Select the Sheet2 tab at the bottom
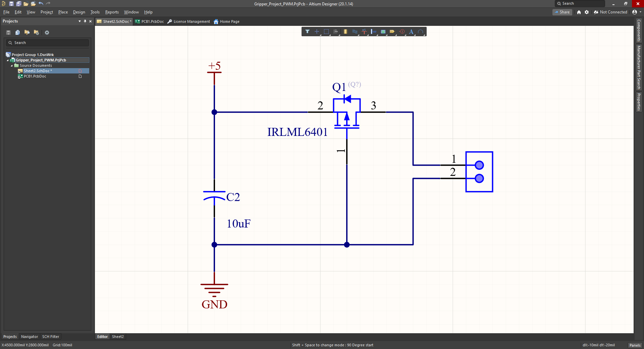The width and height of the screenshot is (644, 349). [118, 337]
